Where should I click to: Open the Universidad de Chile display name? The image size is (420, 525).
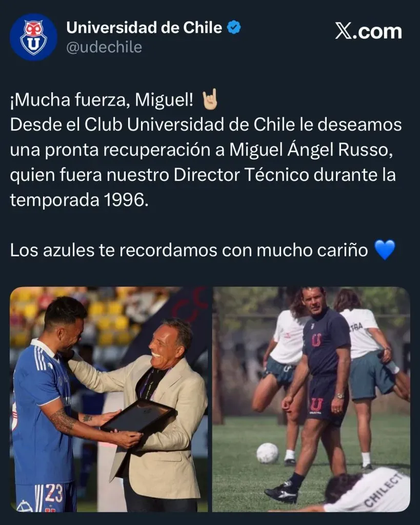pyautogui.click(x=144, y=28)
